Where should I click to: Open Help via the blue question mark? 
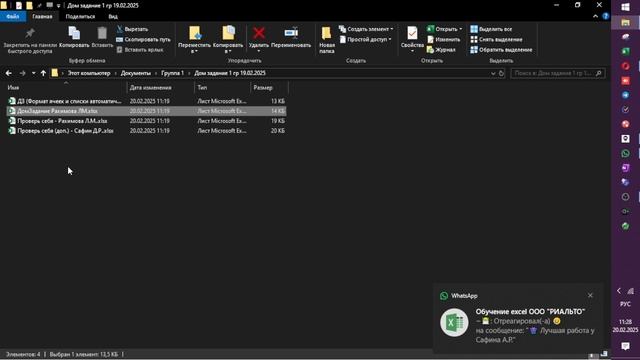tap(606, 16)
